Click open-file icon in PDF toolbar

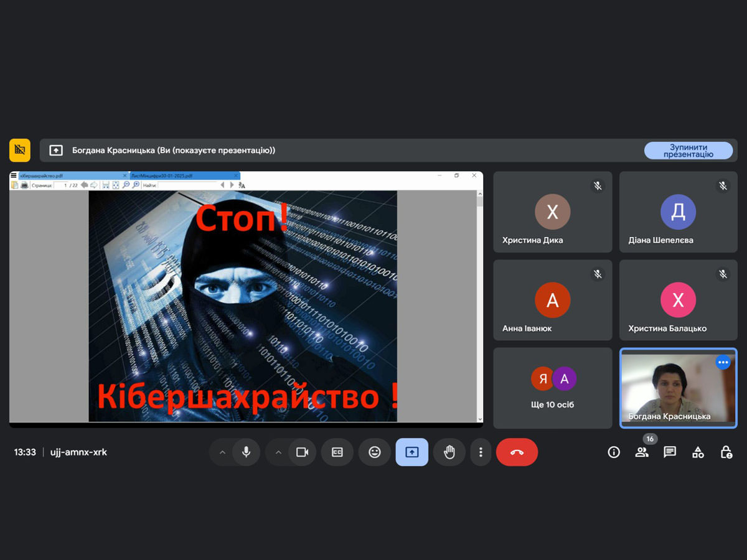pyautogui.click(x=14, y=185)
